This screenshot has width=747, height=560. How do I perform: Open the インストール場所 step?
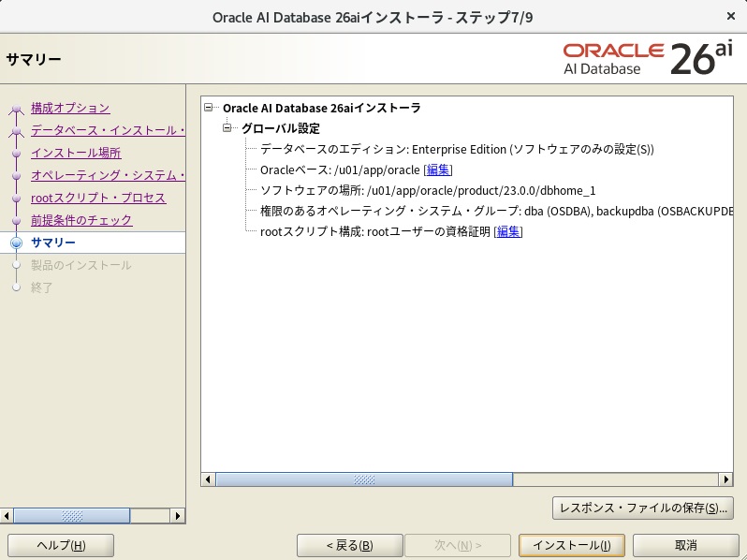coord(76,153)
